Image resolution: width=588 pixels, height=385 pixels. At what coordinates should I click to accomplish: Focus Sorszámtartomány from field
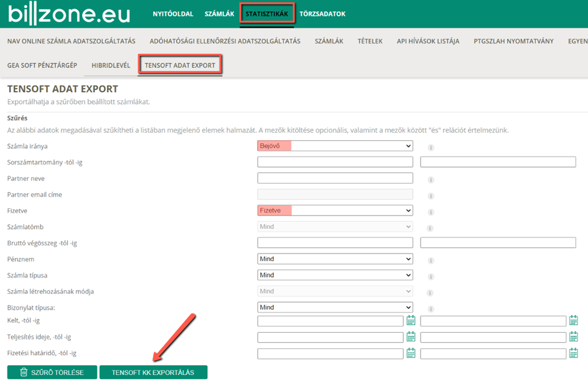pos(335,162)
